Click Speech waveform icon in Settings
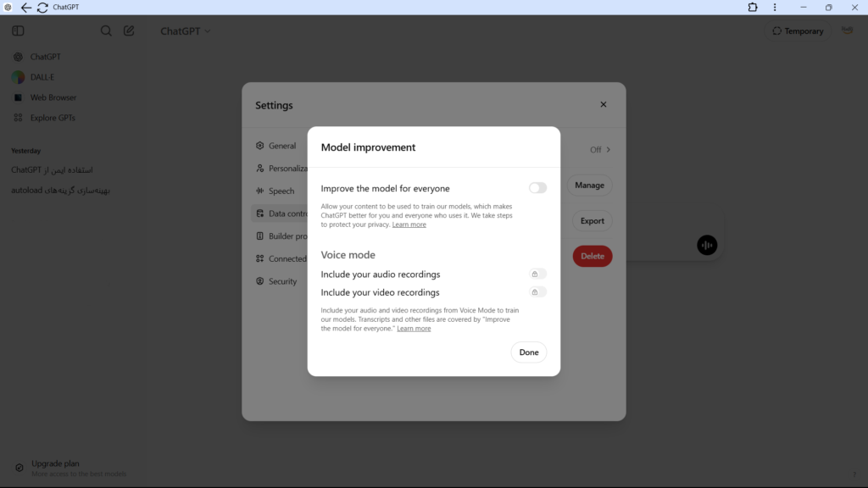Image resolution: width=868 pixels, height=488 pixels. [x=259, y=191]
